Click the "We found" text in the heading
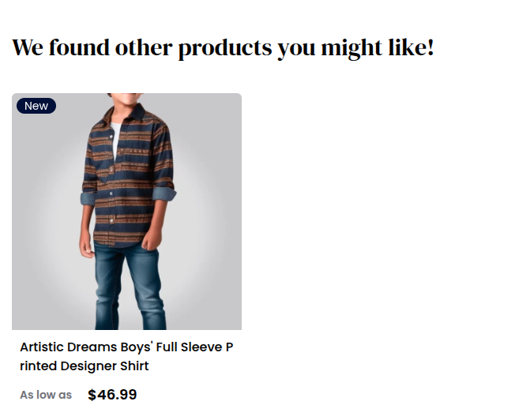 coord(61,47)
